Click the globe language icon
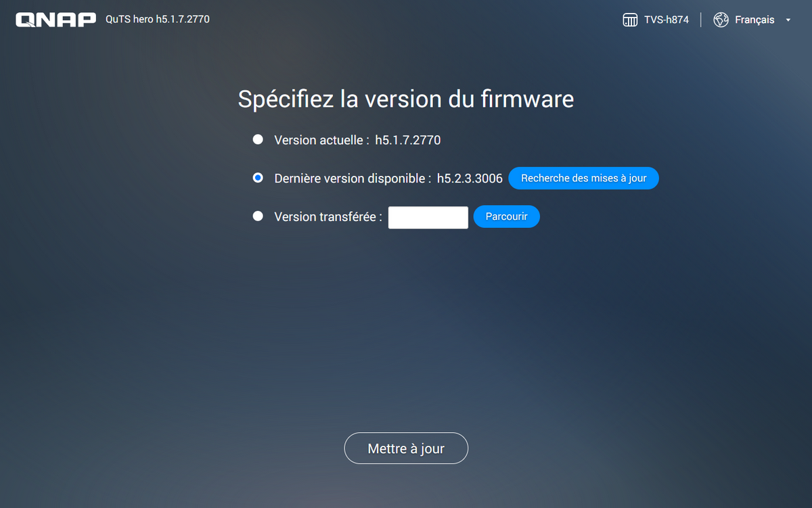 point(721,20)
